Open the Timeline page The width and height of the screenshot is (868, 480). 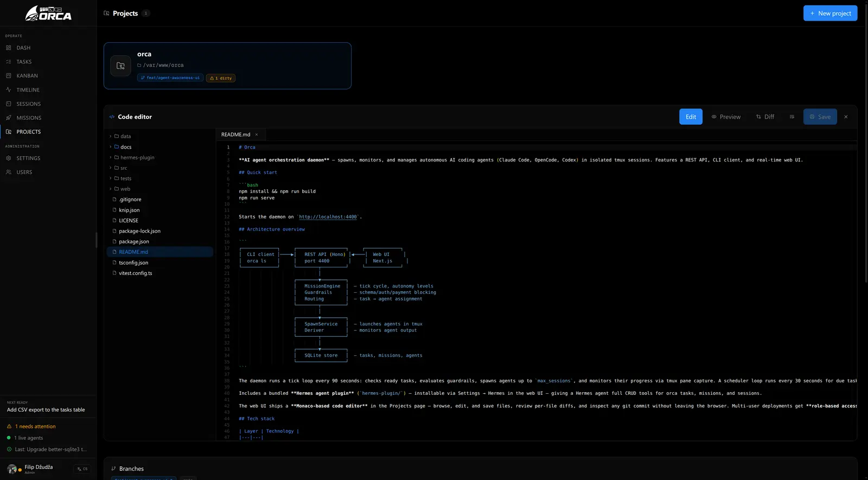point(48,89)
